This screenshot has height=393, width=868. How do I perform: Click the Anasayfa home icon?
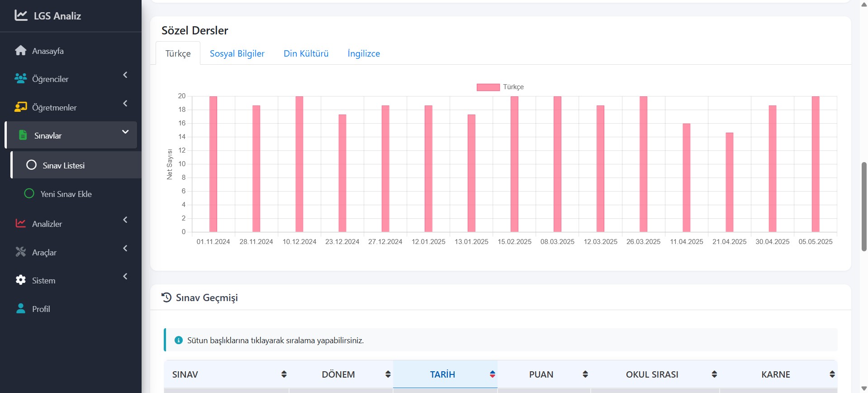[21, 51]
